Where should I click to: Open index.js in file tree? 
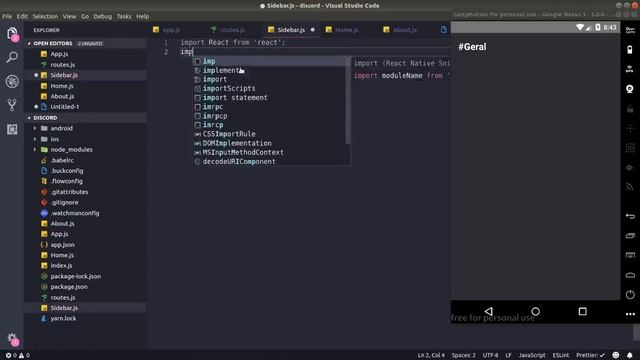[86, 266]
